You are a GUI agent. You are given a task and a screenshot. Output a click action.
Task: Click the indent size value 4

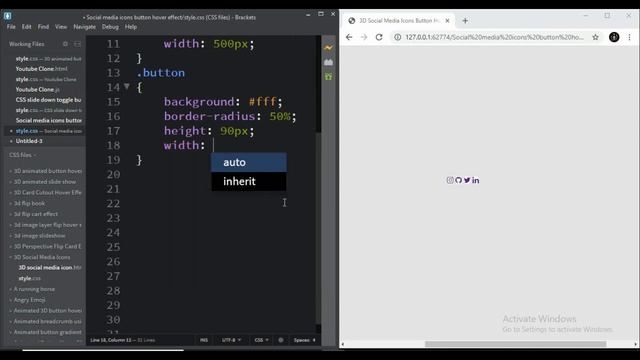pos(314,340)
